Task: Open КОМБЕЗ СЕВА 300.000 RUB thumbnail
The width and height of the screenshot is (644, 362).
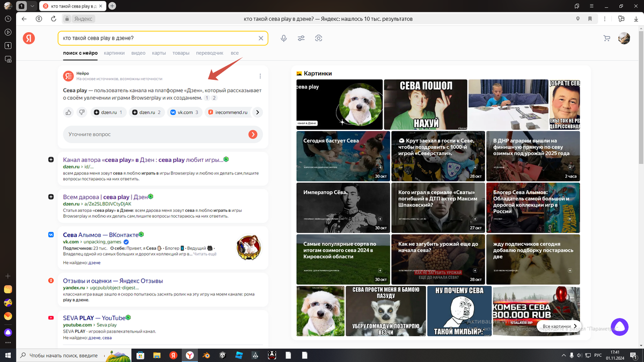Action: tap(537, 311)
